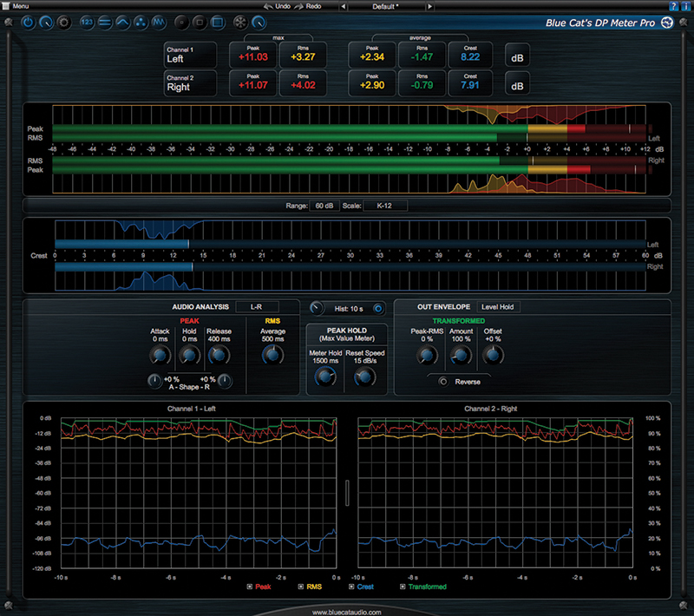Open the K-12 scale dropdown
This screenshot has width=694, height=616.
pos(387,206)
